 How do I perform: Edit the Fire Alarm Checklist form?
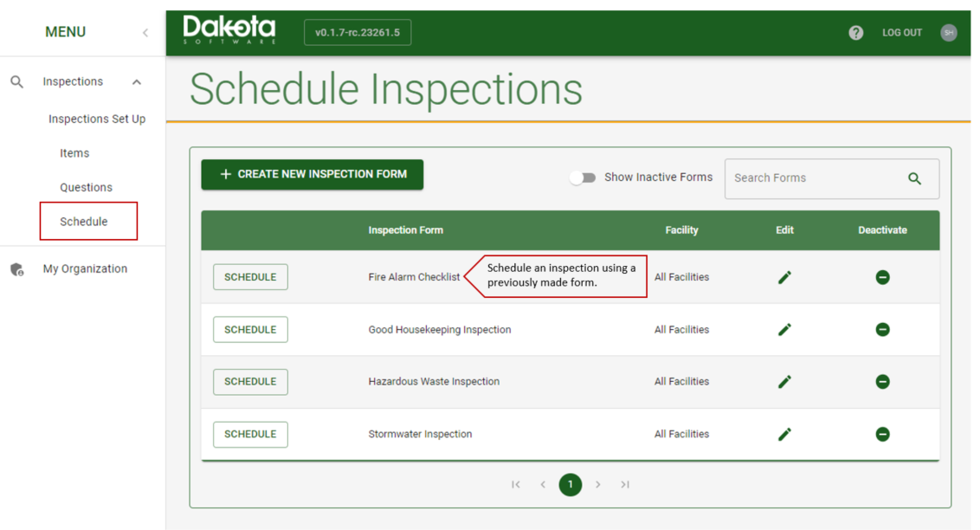(x=784, y=276)
